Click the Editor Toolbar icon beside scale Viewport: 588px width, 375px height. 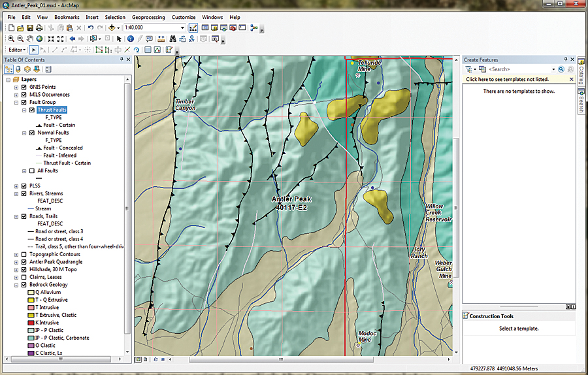coord(193,28)
